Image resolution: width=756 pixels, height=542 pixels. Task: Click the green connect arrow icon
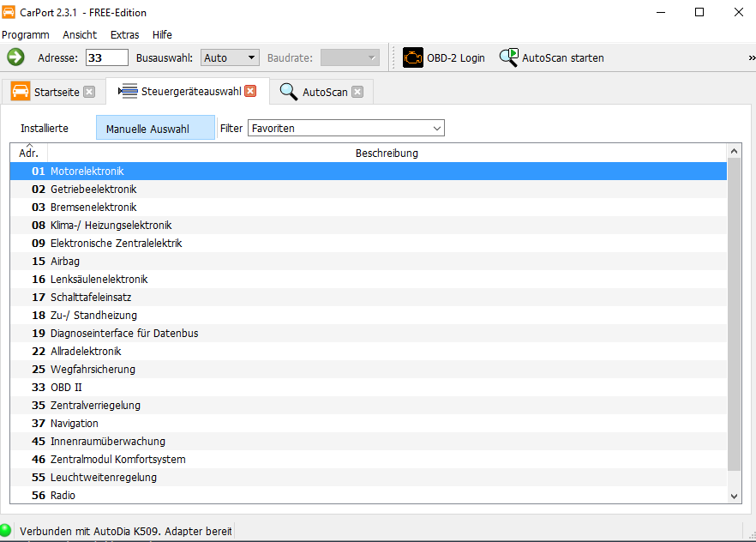[x=15, y=57]
